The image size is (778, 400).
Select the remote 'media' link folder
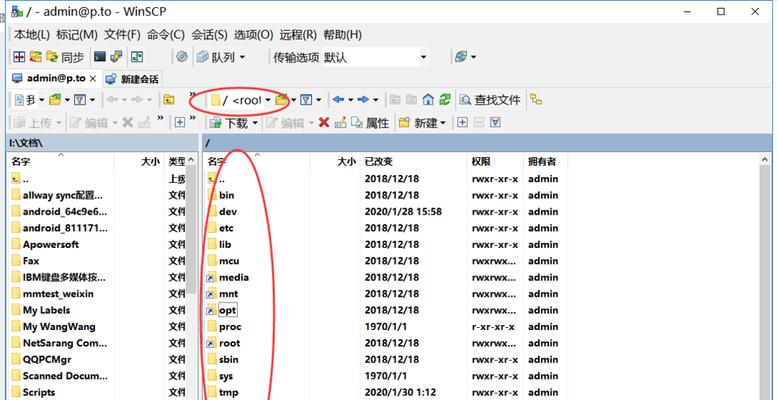(x=234, y=277)
